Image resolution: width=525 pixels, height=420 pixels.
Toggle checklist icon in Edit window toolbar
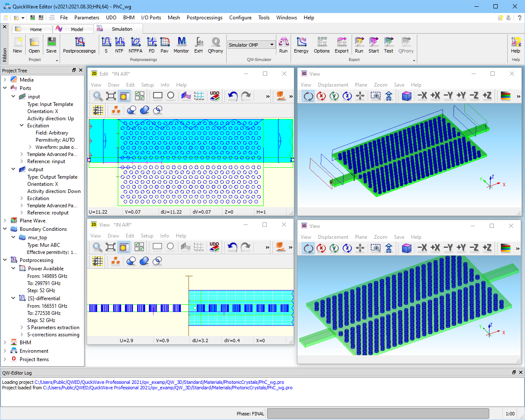(x=140, y=96)
